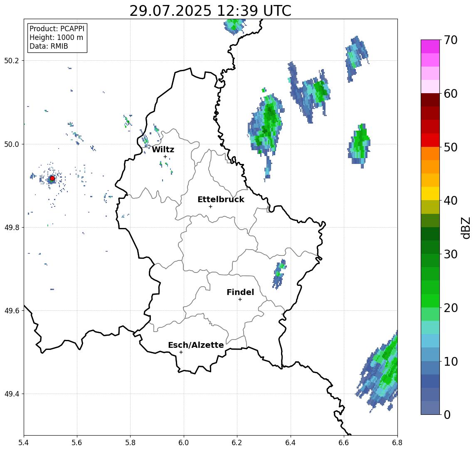Click the bright green colorbar swatch at 20

pos(430,301)
